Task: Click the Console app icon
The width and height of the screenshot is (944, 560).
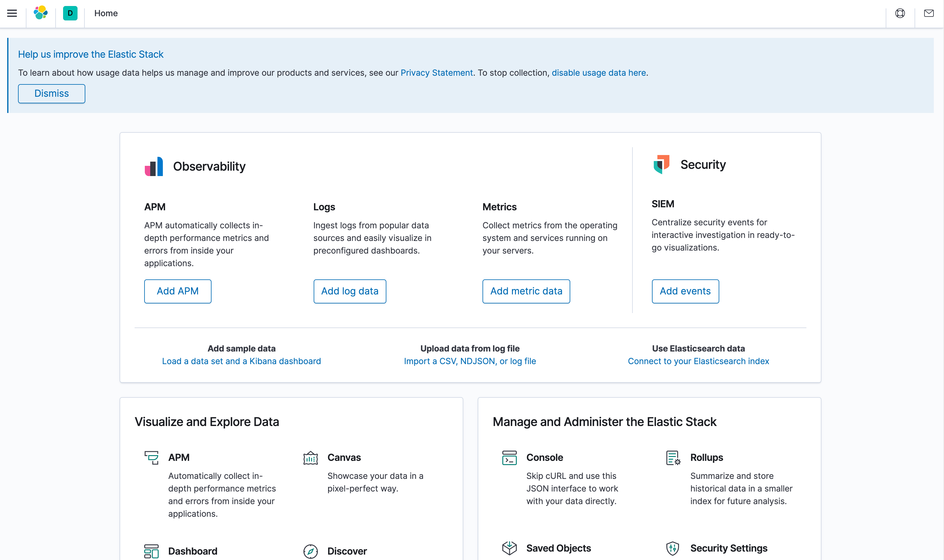Action: (x=509, y=458)
